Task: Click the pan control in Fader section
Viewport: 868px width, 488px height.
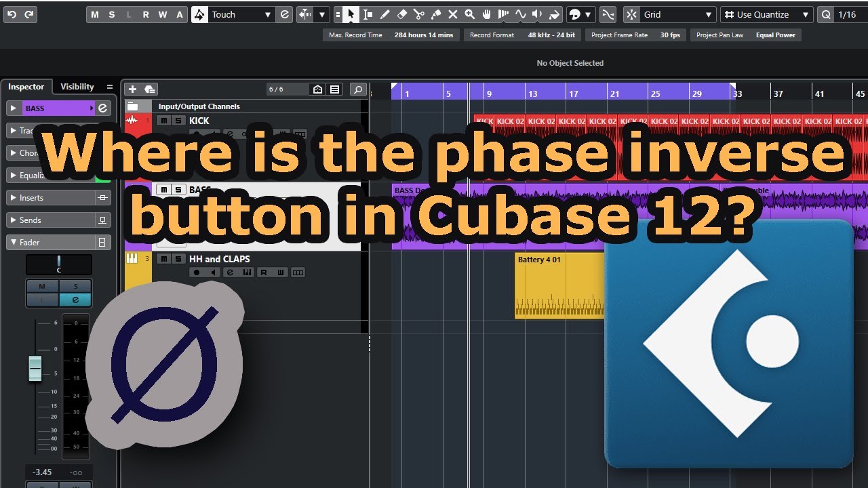Action: coord(59,265)
